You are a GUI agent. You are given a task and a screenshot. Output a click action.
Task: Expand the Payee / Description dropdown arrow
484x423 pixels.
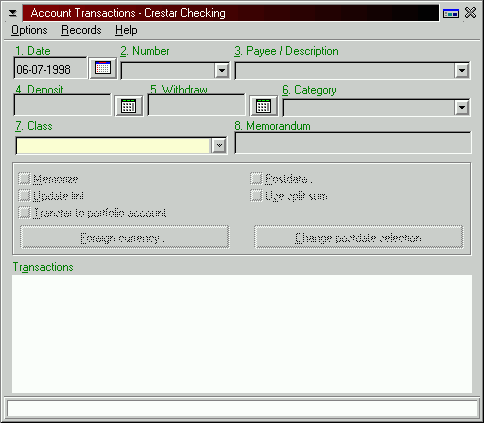(462, 70)
